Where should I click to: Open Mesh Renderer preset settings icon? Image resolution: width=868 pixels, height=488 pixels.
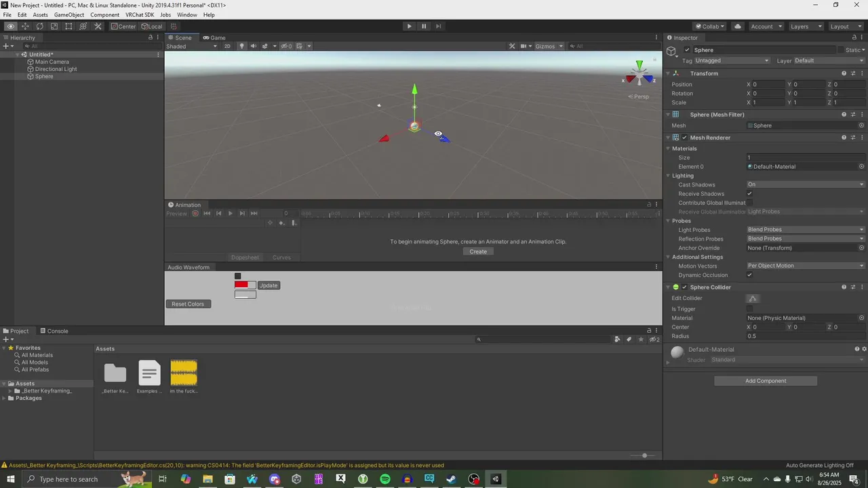(x=853, y=138)
